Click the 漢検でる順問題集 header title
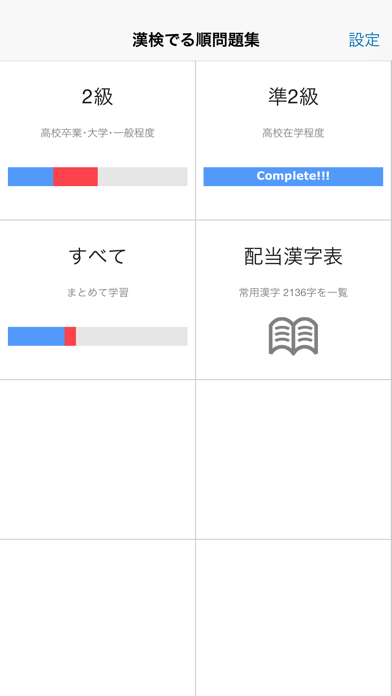This screenshot has width=392, height=696. tap(196, 40)
